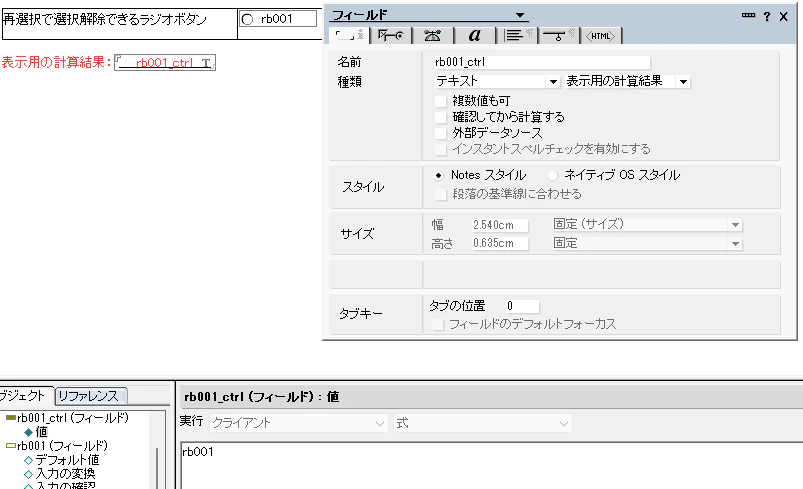Open the Font tab with letter a
Viewport: 803px width, 489px height.
point(475,35)
